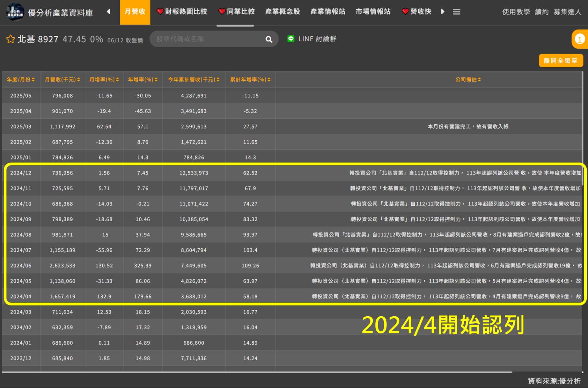
Task: Click the 1,117,992 revenue cell for 2025/03
Action: tap(62, 127)
